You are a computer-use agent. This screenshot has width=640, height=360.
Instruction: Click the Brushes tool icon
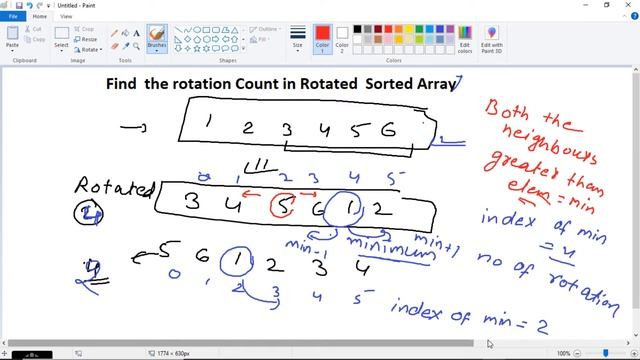pyautogui.click(x=157, y=33)
